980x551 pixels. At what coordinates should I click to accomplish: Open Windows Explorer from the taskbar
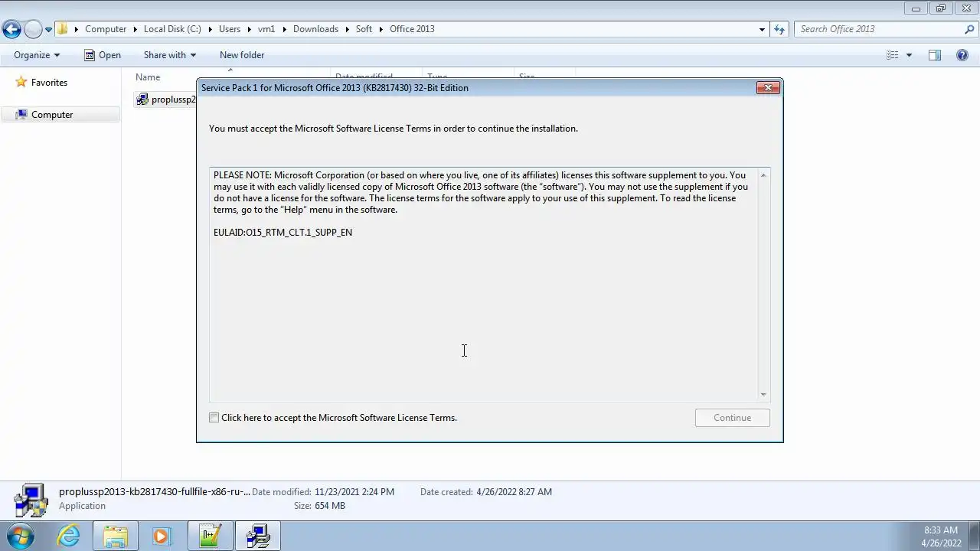(116, 536)
